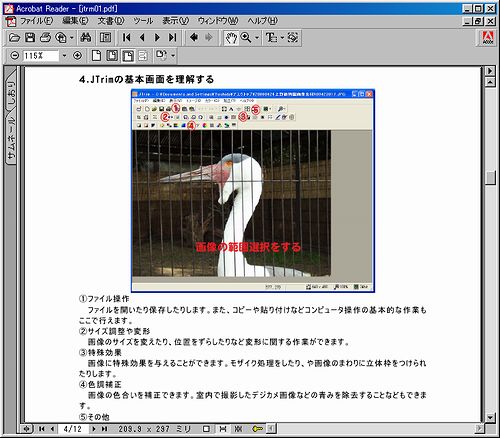Open the dropdown arrow beside the web icon
The image size is (500, 438).
pyautogui.click(x=72, y=38)
